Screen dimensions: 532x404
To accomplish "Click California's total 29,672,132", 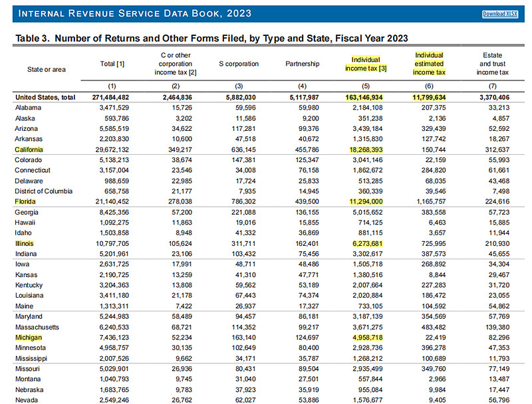I will tap(112, 150).
